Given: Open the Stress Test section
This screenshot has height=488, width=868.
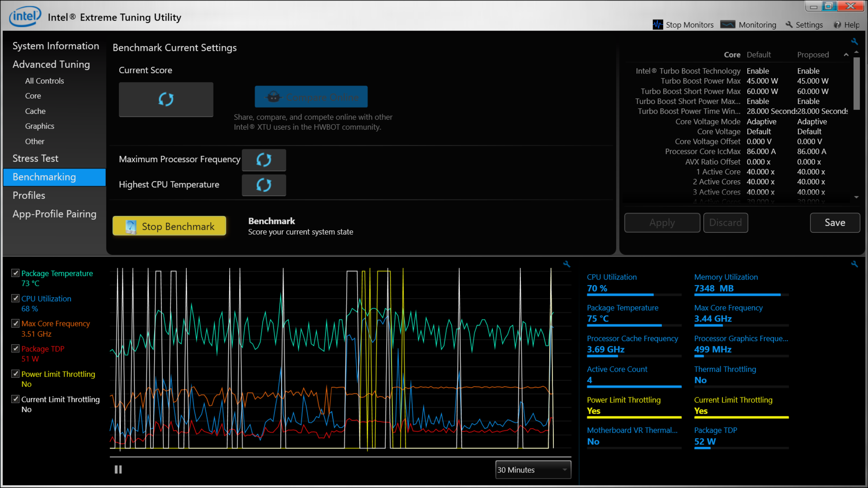Looking at the screenshot, I should 35,158.
